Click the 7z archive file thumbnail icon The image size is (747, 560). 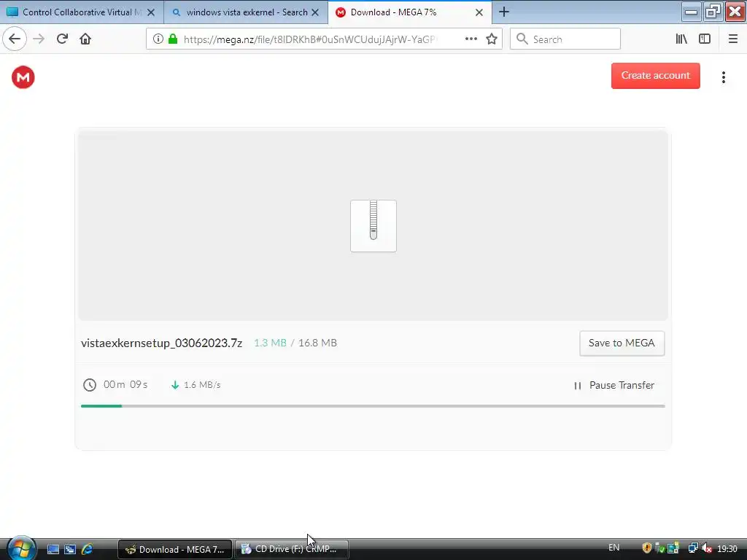(373, 226)
